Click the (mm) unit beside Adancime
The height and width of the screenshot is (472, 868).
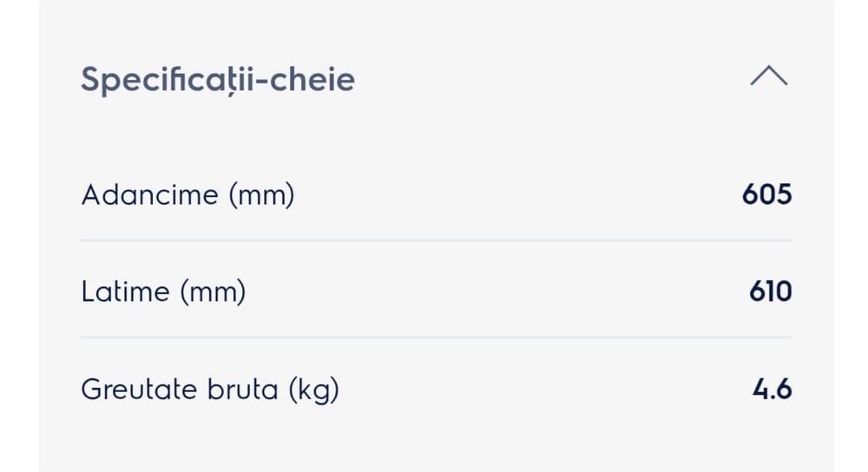pyautogui.click(x=261, y=195)
